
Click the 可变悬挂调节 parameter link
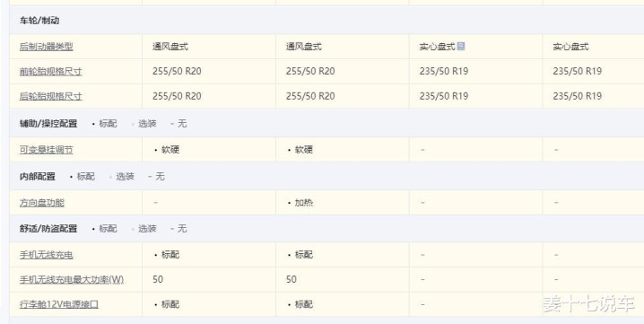pos(47,150)
